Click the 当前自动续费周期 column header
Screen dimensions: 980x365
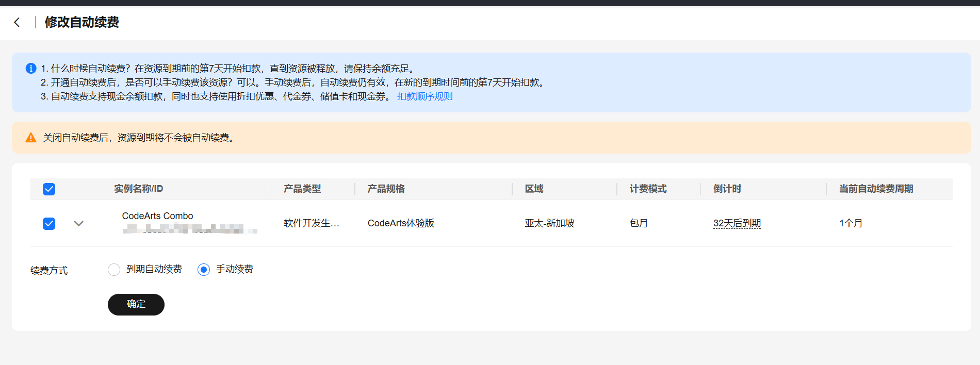(x=876, y=189)
